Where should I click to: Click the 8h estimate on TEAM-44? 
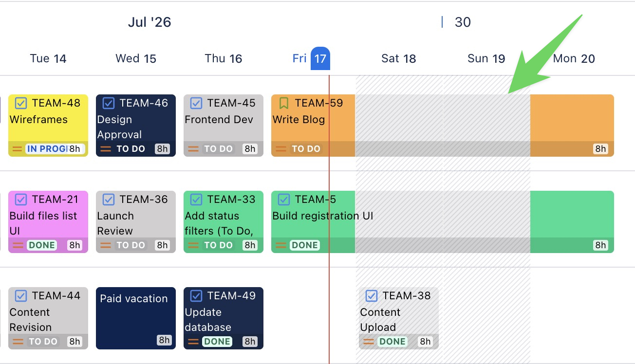point(75,342)
